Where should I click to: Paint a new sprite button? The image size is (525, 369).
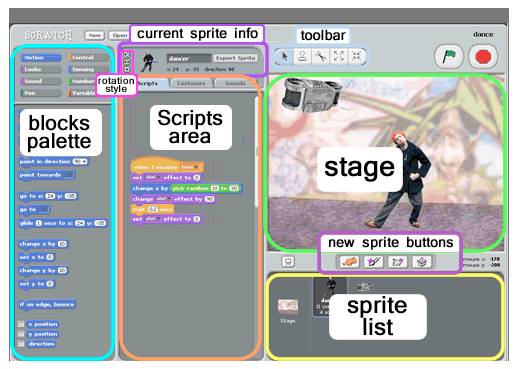click(374, 262)
